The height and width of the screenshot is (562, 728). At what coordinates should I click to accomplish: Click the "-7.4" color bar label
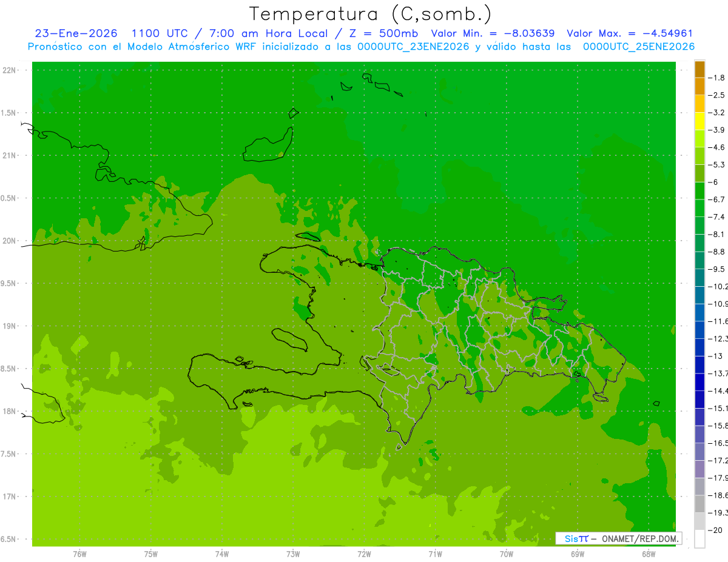click(716, 216)
